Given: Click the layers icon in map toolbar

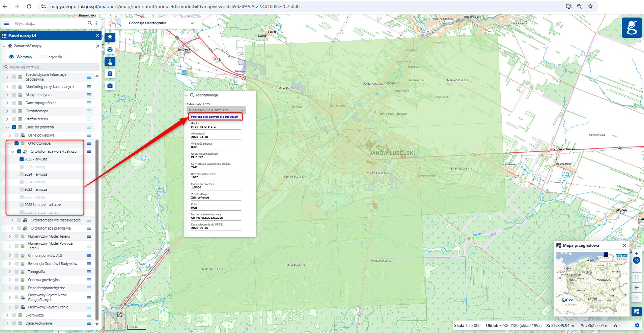Looking at the screenshot, I should pyautogui.click(x=110, y=37).
